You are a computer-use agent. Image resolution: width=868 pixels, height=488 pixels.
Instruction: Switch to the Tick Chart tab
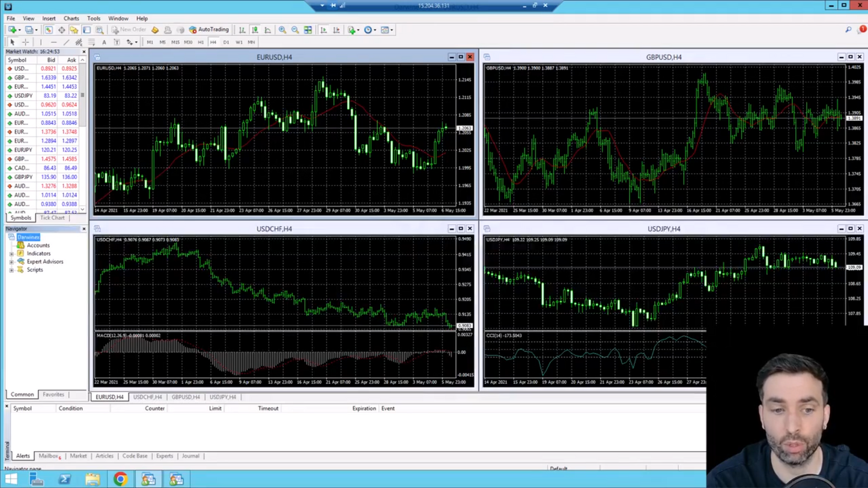(x=52, y=218)
